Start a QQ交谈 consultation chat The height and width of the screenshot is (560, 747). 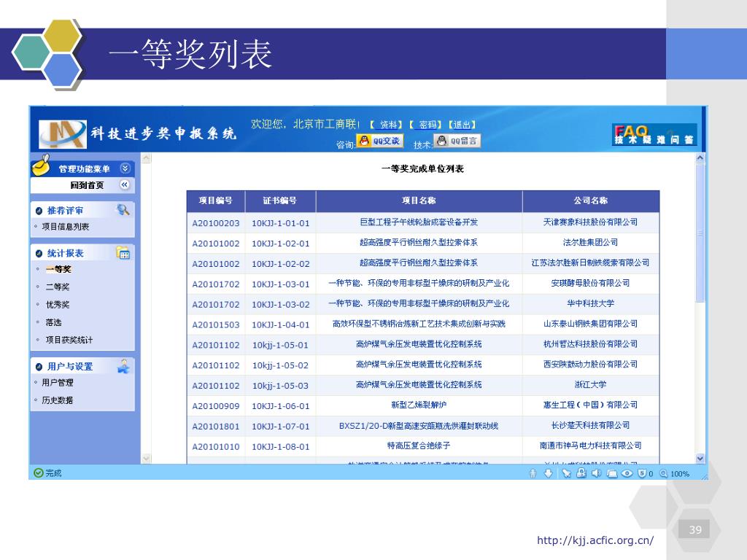click(379, 141)
